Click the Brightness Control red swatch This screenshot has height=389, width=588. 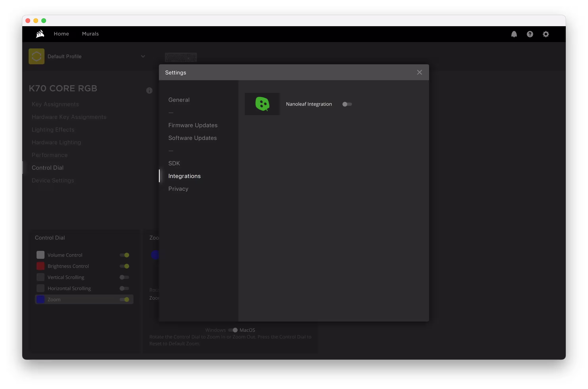(x=41, y=266)
